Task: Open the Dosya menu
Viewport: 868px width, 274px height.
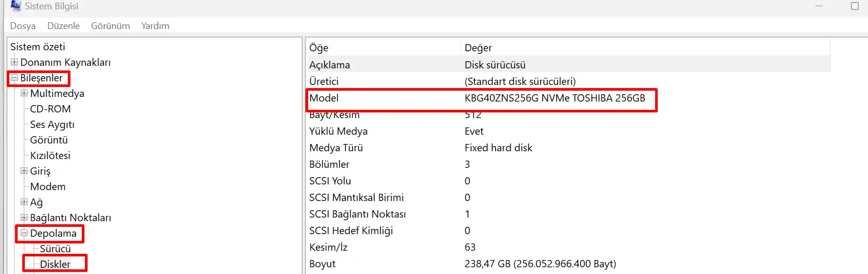Action: 23,26
